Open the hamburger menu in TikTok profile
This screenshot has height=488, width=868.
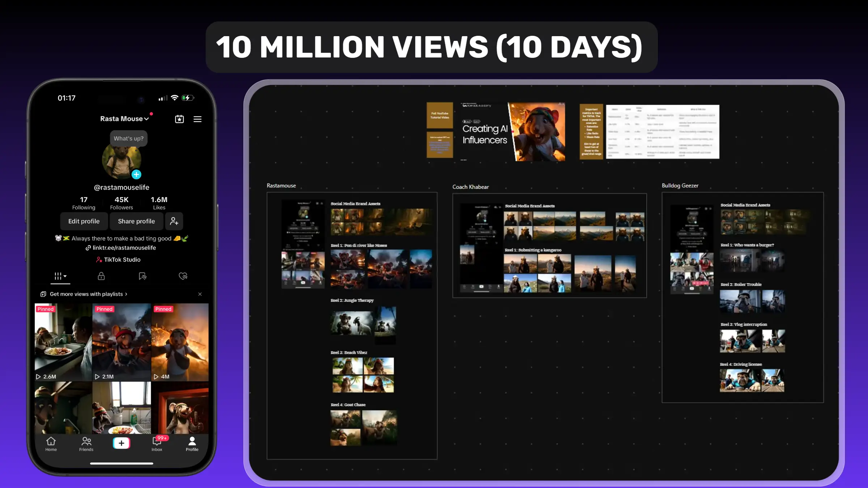coord(197,119)
